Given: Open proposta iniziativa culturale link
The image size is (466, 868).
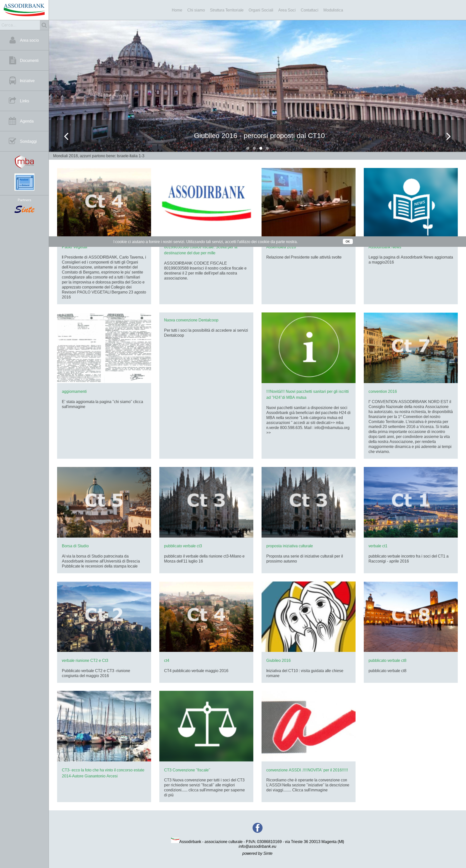Looking at the screenshot, I should pos(289,546).
